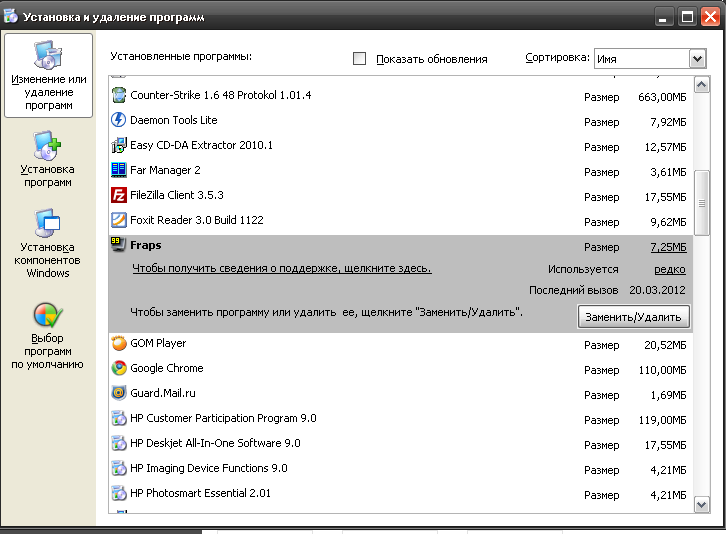Select the Far Manager 2 icon
The width and height of the screenshot is (726, 534).
point(119,170)
